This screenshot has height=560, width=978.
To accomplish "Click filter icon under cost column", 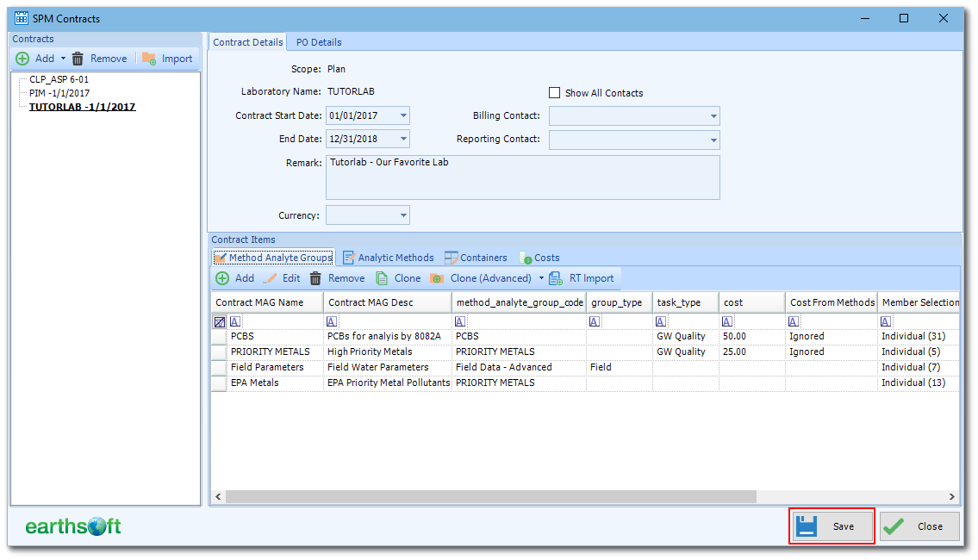I will pos(727,321).
